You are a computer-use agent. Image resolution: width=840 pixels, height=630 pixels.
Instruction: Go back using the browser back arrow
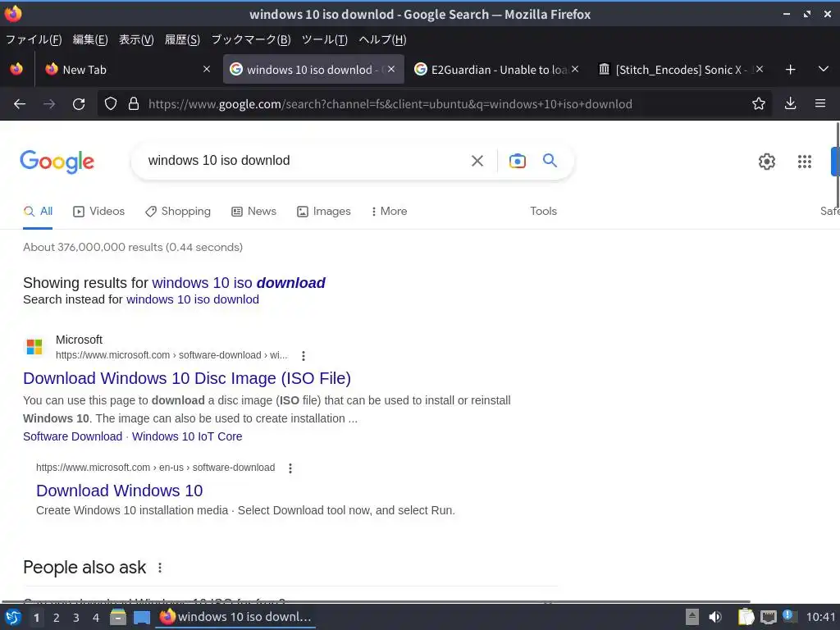click(20, 104)
